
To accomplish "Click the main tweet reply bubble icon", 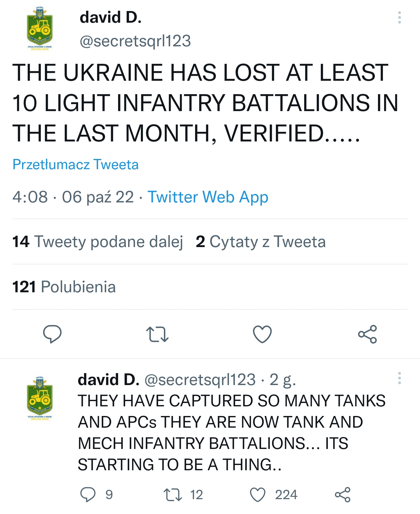I will (x=52, y=334).
